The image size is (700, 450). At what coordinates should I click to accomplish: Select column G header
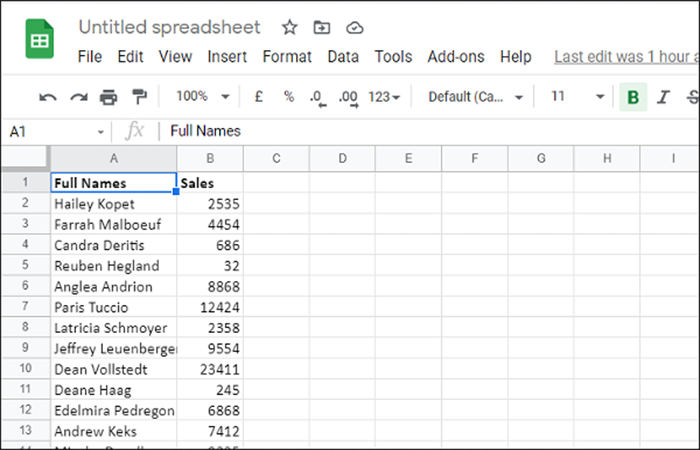pyautogui.click(x=541, y=158)
